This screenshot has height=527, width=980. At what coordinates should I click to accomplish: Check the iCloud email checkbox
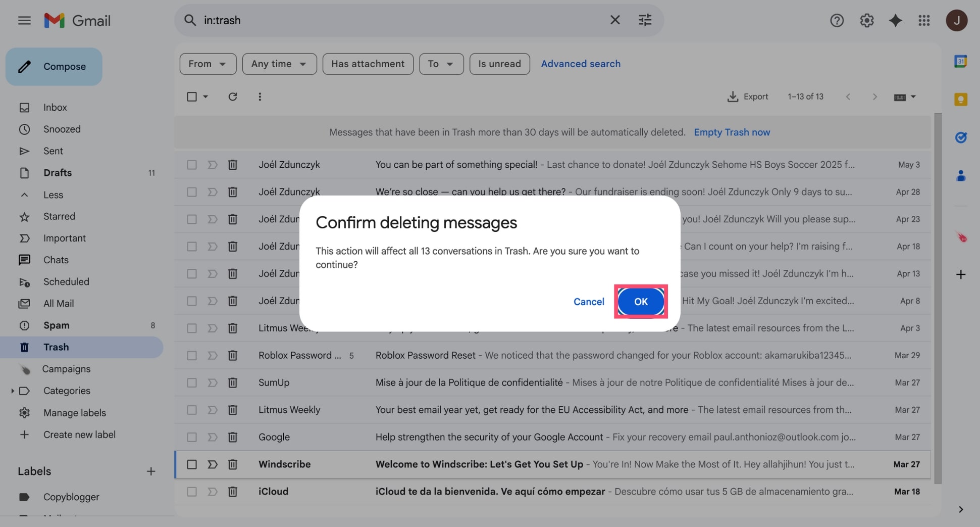tap(192, 491)
